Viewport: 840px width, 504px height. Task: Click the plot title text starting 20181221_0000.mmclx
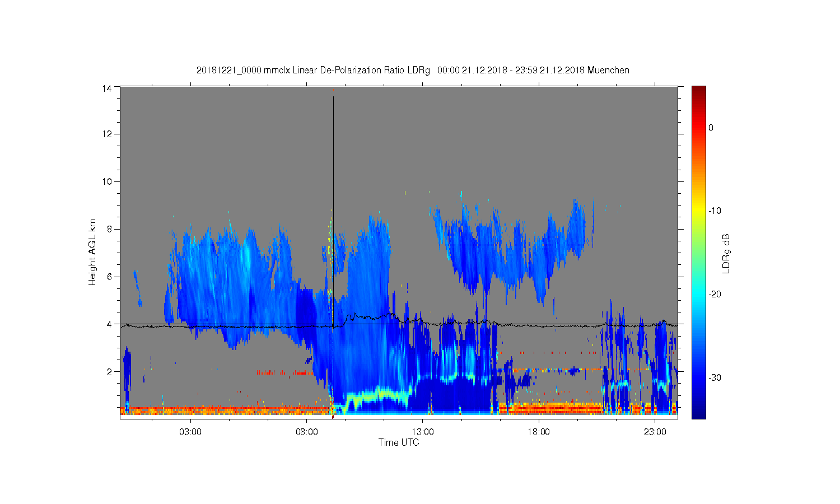(x=413, y=70)
